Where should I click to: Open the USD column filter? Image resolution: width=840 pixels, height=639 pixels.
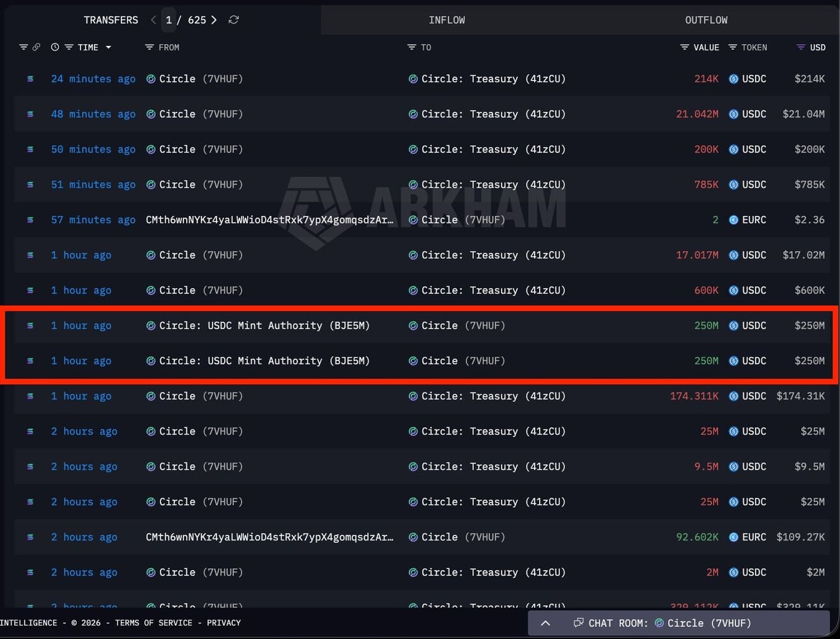pyautogui.click(x=800, y=47)
